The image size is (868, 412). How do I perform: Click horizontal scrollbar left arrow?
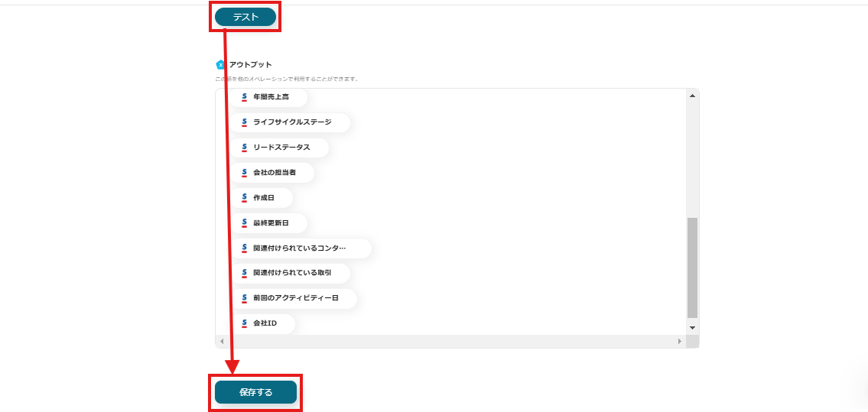221,341
